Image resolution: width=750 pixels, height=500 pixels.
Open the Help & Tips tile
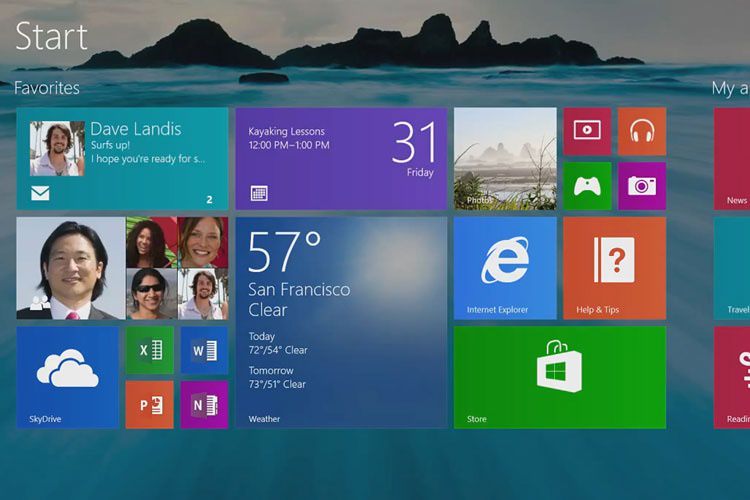615,268
